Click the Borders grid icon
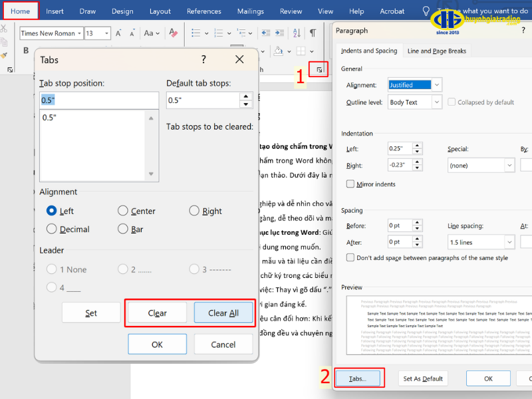The height and width of the screenshot is (399, 532). point(301,51)
